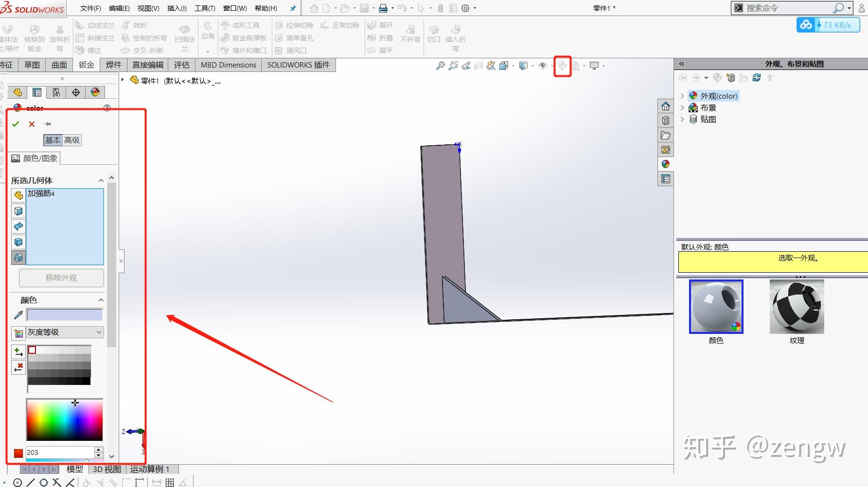This screenshot has width=868, height=487.
Task: Select the features filter icon
Action: (18, 258)
